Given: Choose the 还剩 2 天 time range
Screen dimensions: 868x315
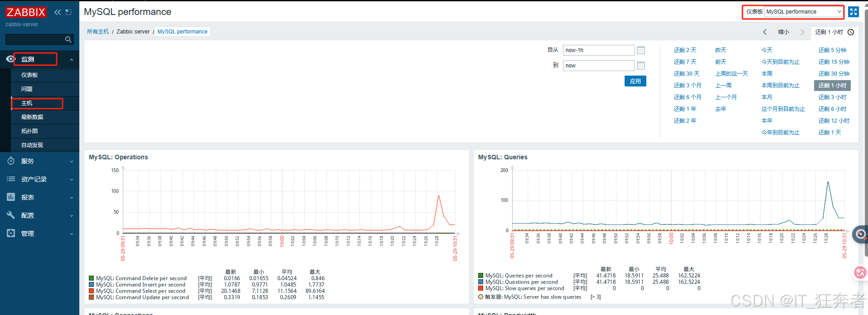Looking at the screenshot, I should coord(685,50).
